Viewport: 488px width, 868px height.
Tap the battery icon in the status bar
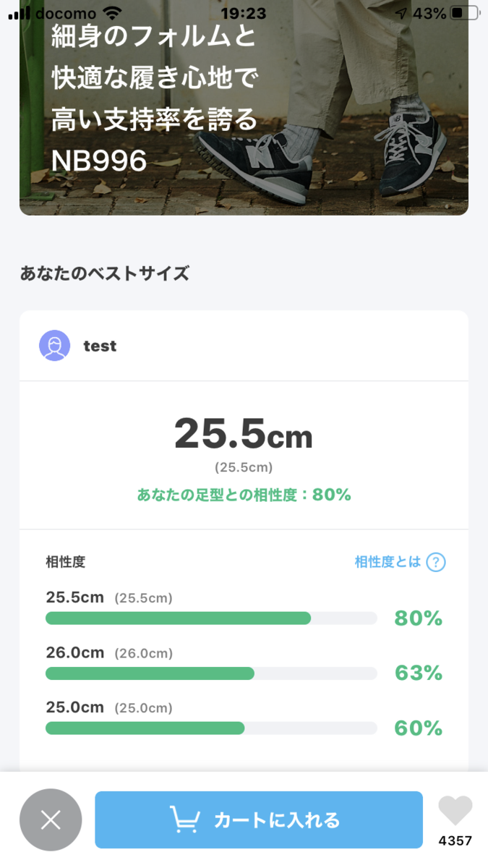(465, 13)
